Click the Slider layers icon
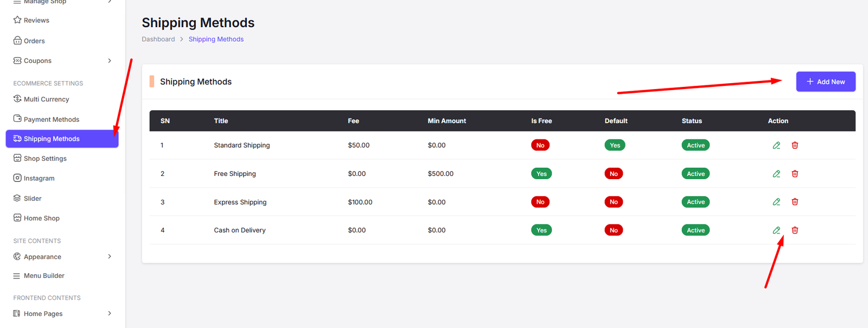868x328 pixels. [x=17, y=198]
